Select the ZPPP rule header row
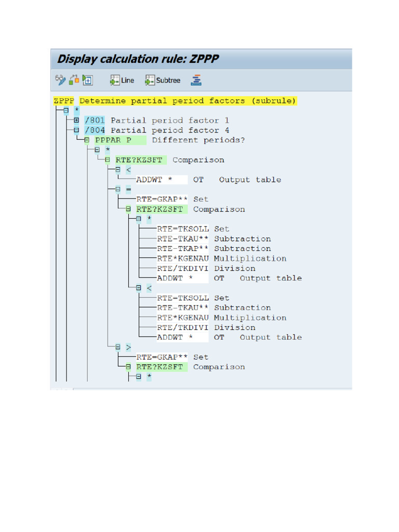The height and width of the screenshot is (532, 399). [x=175, y=101]
